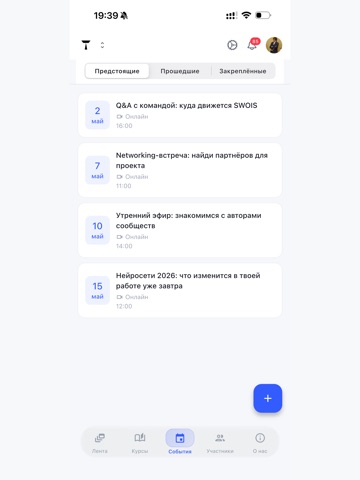Tap the battery status icon
Screen dimensions: 360x480
click(x=263, y=15)
